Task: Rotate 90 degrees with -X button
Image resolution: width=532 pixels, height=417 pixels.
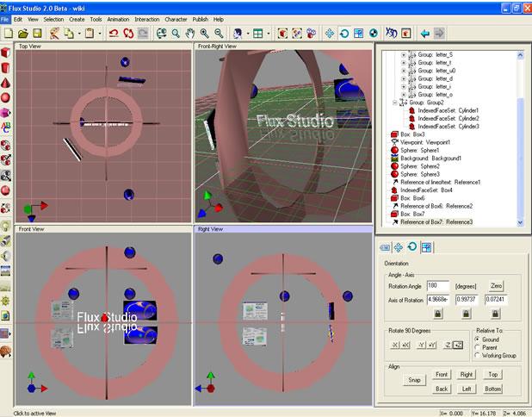Action: 394,345
